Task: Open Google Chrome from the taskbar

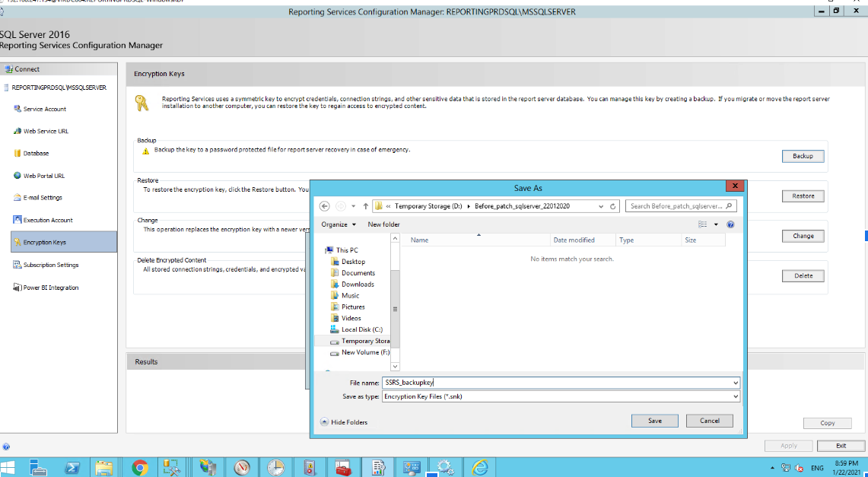Action: coord(139,468)
